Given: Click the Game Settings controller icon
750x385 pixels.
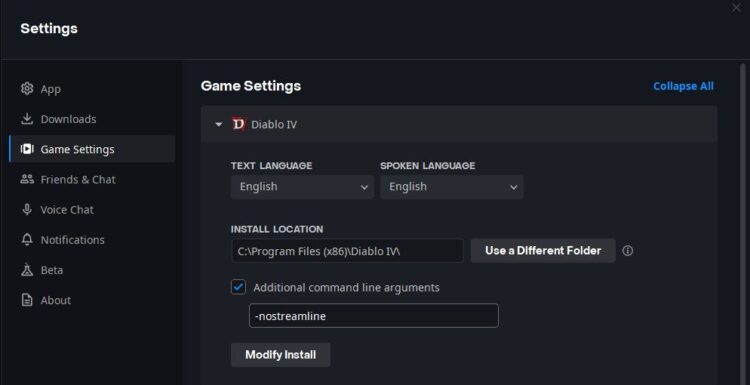Looking at the screenshot, I should click(x=27, y=149).
